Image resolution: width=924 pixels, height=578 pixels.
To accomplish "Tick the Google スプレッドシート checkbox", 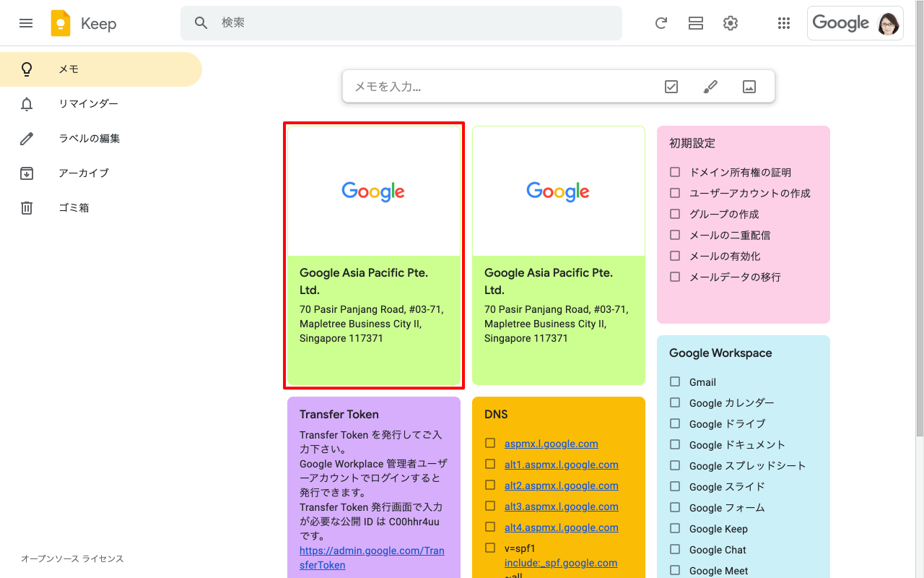I will click(675, 465).
